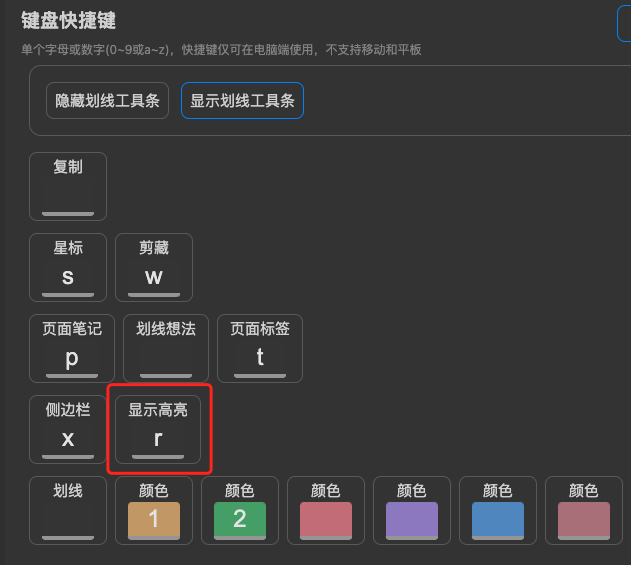631x565 pixels.
Task: Select the tan color swatch numbered 1
Action: coord(154,519)
